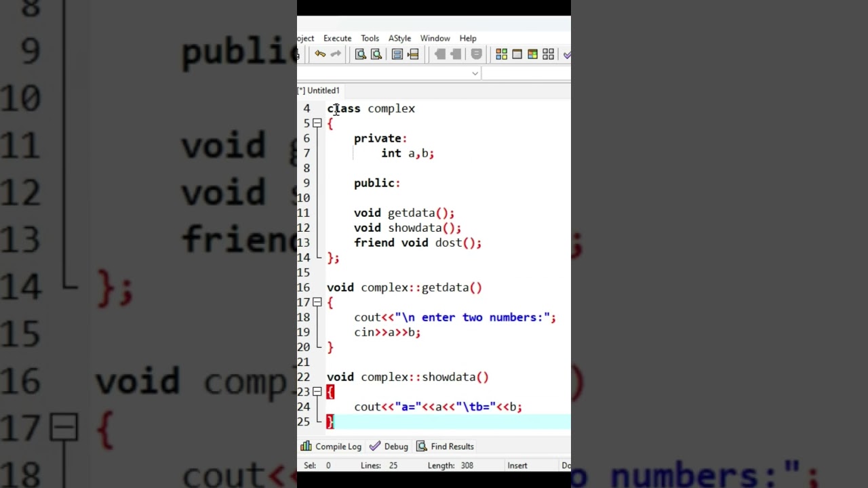Click the Undo arrow icon
The image size is (868, 488).
(320, 54)
